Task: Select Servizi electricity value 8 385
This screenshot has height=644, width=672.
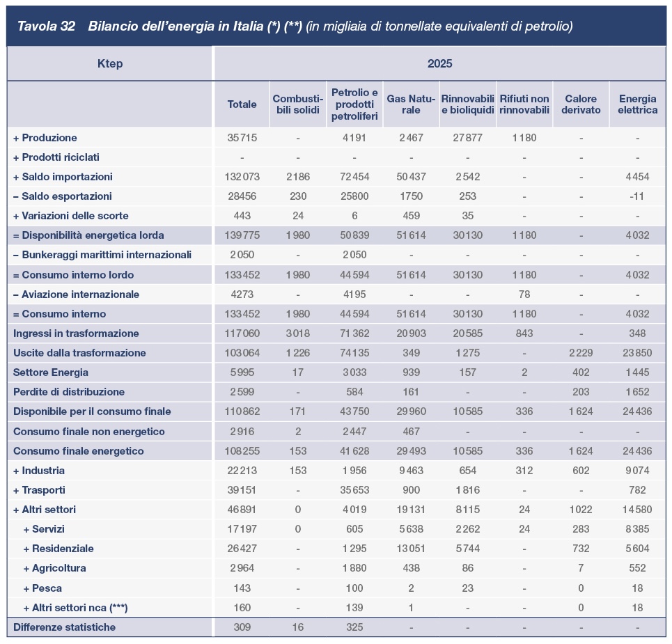Action: (x=637, y=529)
